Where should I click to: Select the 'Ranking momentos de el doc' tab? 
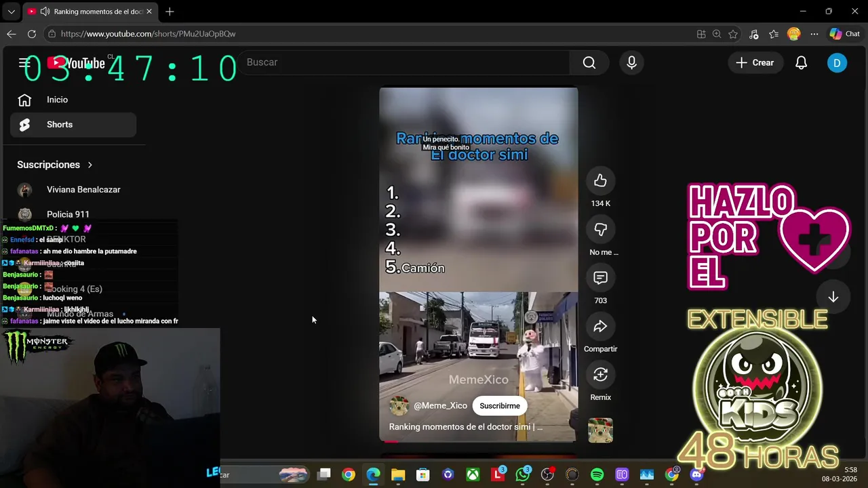(90, 12)
